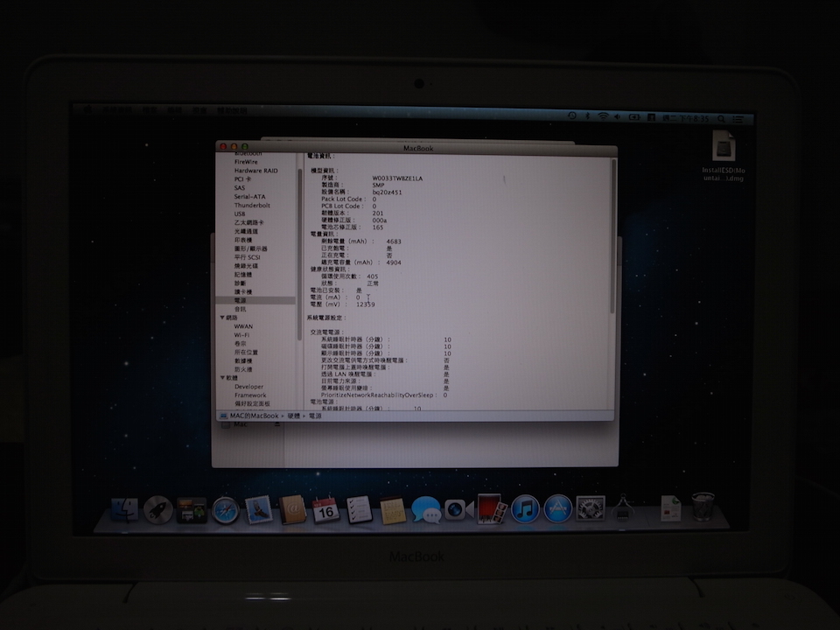
Task: Select Thunderbolt in the sidebar
Action: pos(252,205)
